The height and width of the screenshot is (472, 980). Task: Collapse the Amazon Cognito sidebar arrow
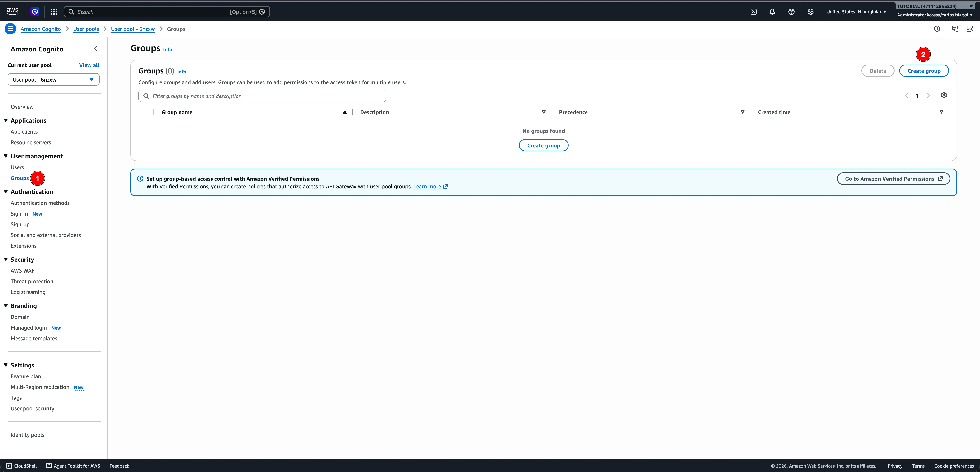[96, 48]
